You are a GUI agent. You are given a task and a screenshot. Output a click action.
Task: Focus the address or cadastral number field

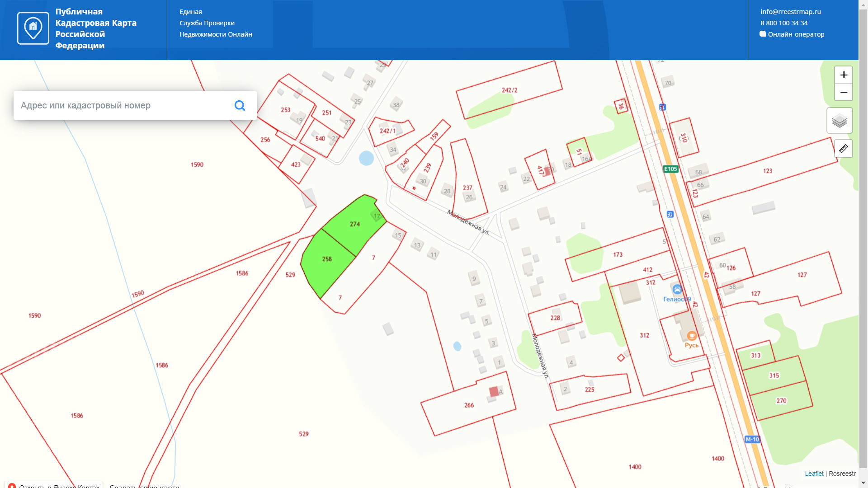click(x=122, y=106)
